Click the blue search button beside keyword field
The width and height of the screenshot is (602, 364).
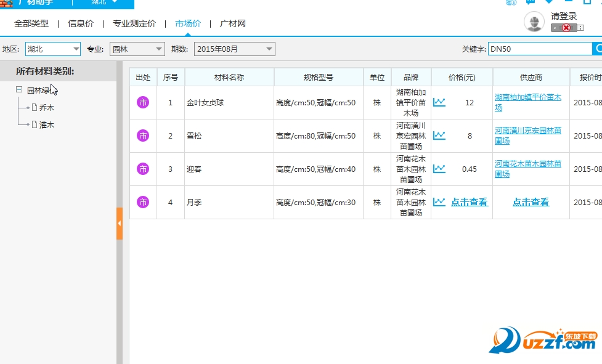click(597, 49)
